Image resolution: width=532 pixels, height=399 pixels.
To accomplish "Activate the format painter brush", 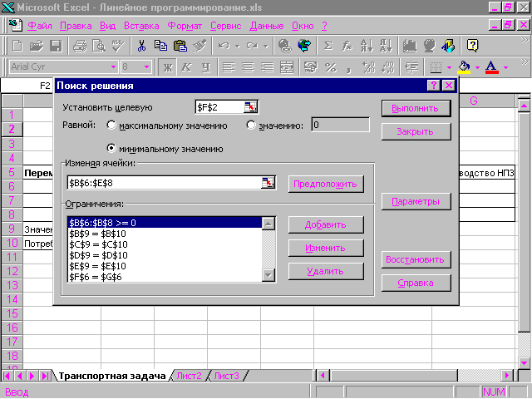I will point(199,46).
